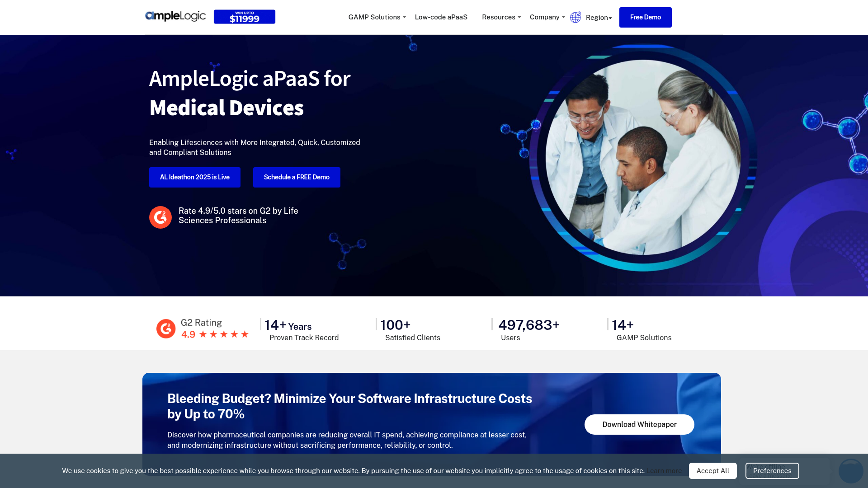This screenshot has width=868, height=488.
Task: Click the WIN UPTO $11999 badge
Action: tap(244, 16)
